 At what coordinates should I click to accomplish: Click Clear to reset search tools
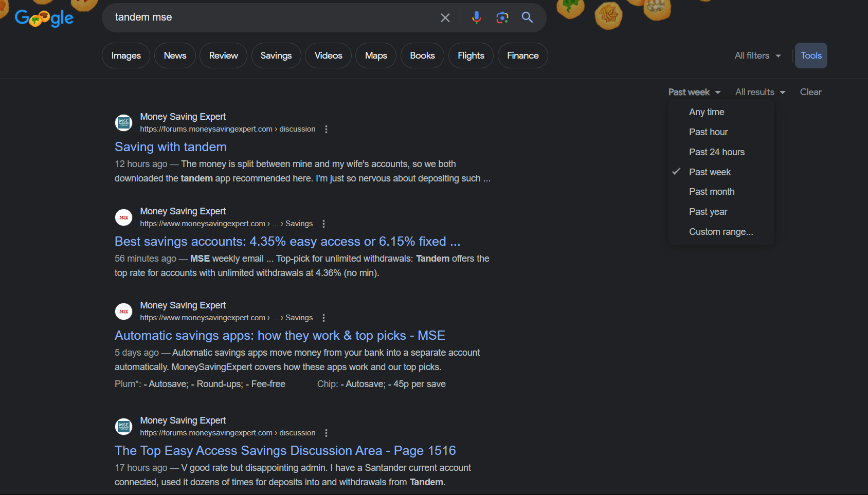pos(810,92)
